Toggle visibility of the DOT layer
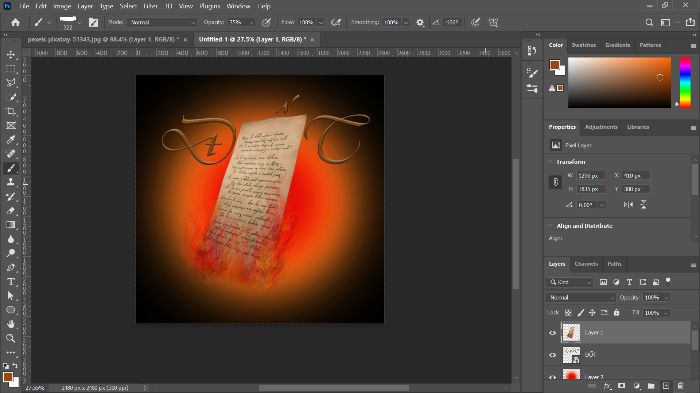Screen dimensions: 700x393 552,355
